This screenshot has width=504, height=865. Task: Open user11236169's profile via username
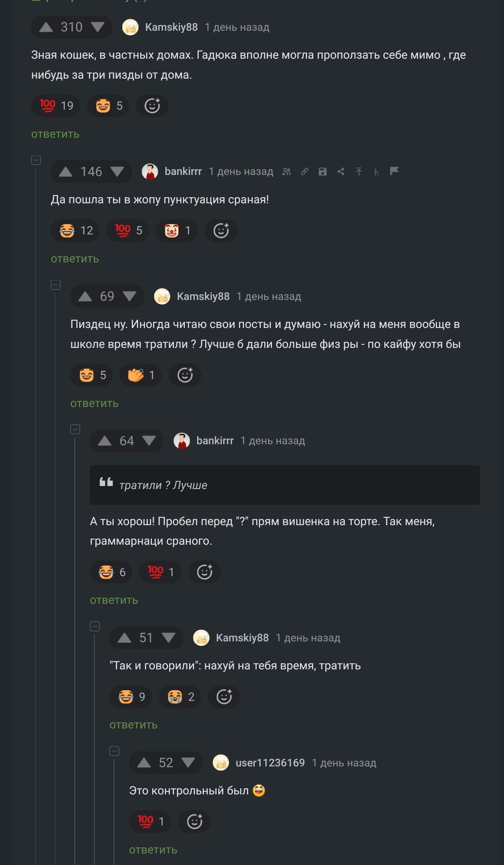[270, 763]
